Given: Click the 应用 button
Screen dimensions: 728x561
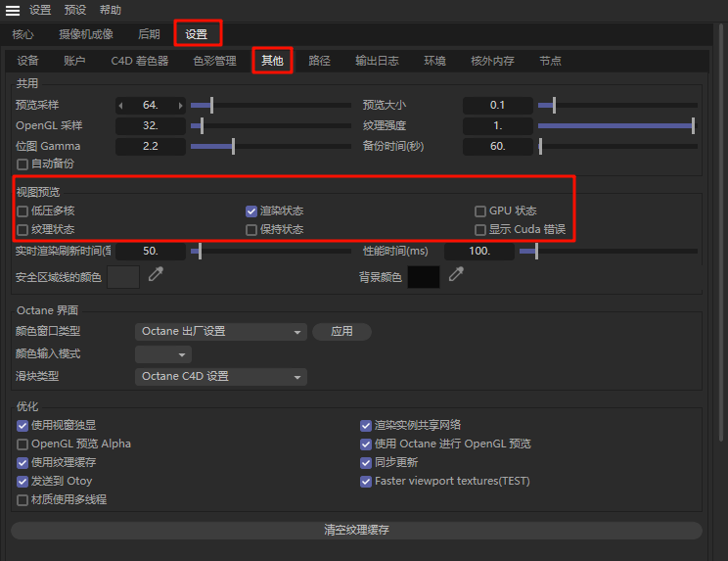Looking at the screenshot, I should tap(341, 332).
